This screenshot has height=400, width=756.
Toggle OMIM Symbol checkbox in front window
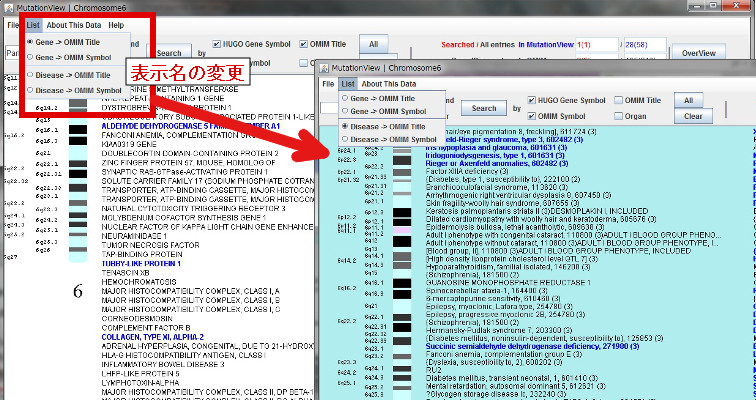click(531, 115)
